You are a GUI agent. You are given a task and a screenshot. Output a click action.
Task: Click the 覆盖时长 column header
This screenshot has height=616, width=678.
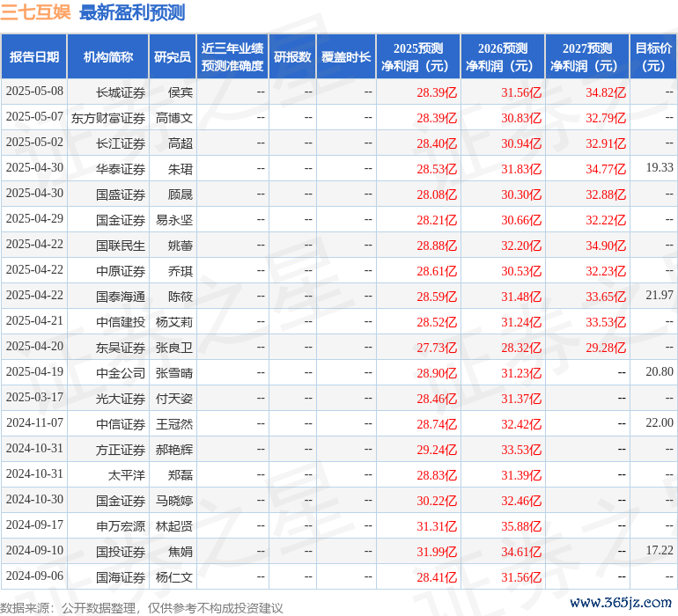point(346,56)
